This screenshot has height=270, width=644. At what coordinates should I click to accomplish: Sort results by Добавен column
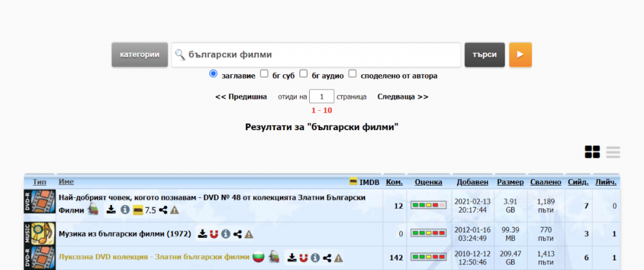(473, 182)
